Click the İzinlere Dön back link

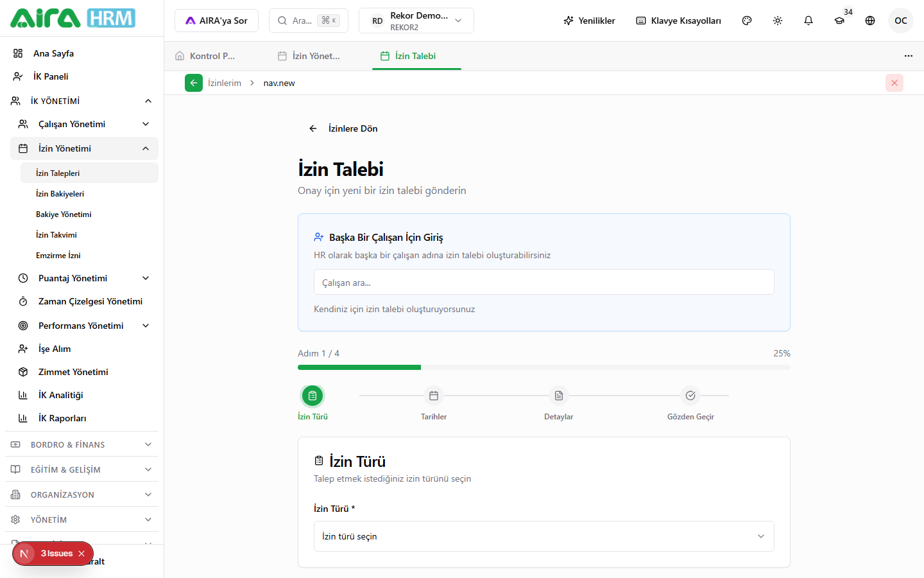[343, 128]
